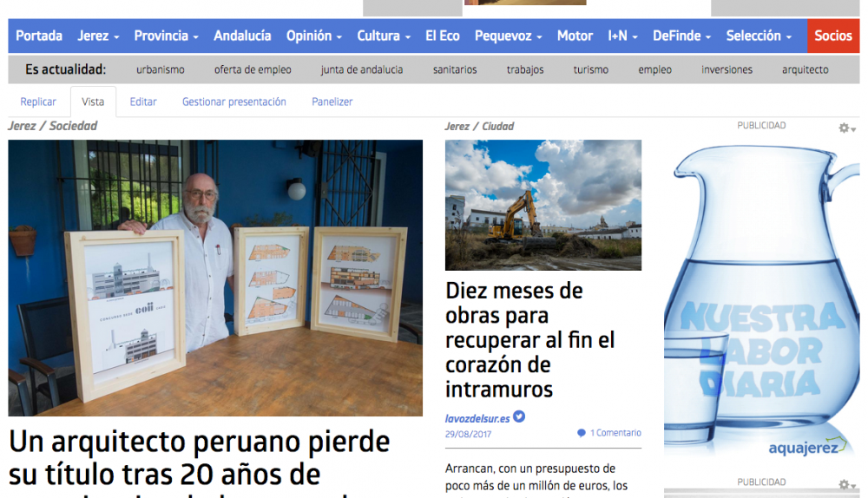The image size is (868, 498).
Task: Open the 'oferta de empleo' topic link
Action: pos(253,69)
